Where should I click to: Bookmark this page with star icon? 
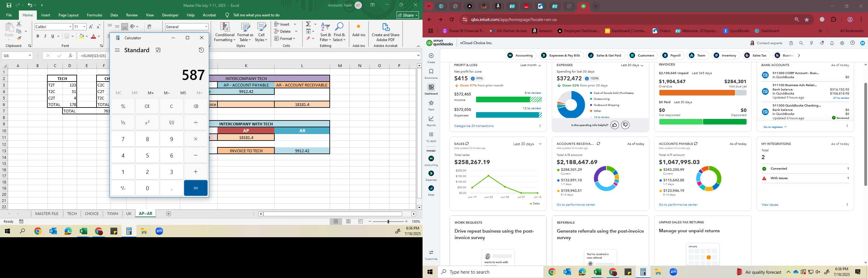807,19
